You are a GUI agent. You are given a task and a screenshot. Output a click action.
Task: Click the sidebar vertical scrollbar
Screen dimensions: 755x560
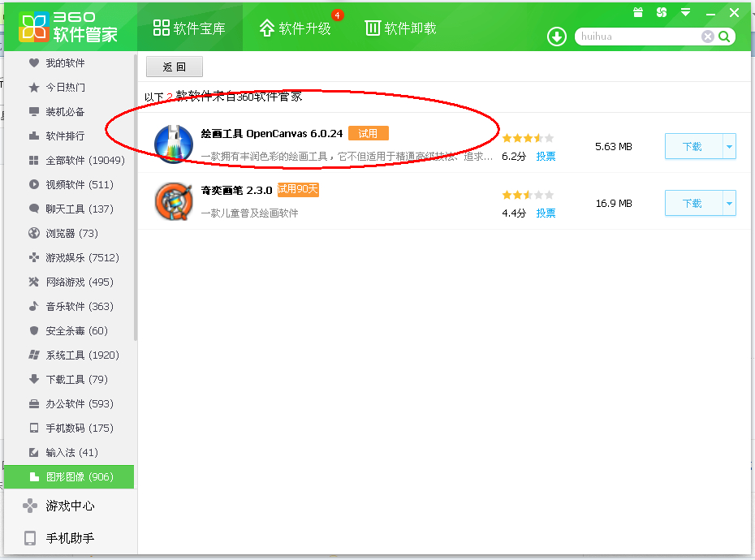point(136,197)
